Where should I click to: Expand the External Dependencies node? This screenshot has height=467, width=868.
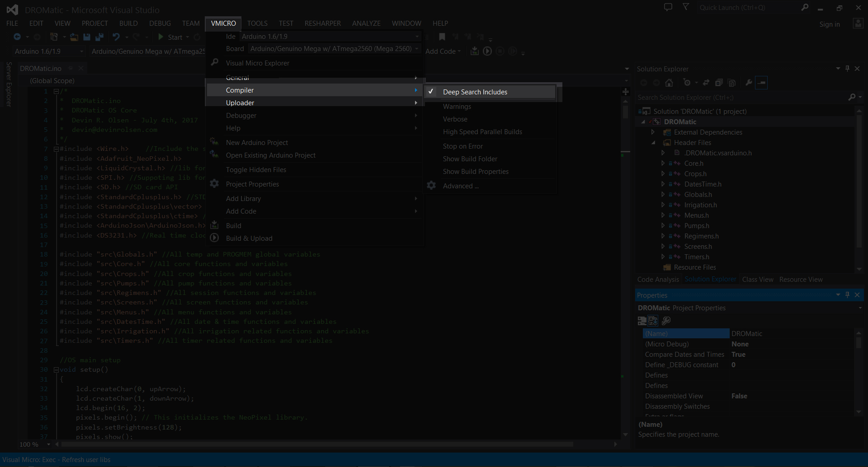[653, 132]
